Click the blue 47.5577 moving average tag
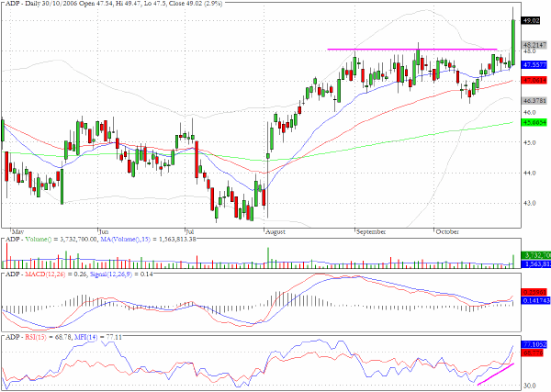551x392 pixels. tap(534, 65)
